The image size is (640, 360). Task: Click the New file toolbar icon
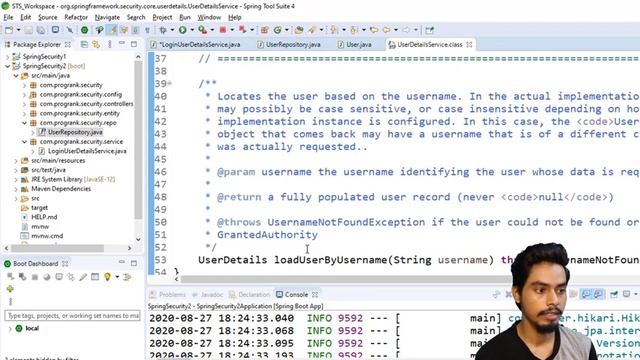coord(9,30)
